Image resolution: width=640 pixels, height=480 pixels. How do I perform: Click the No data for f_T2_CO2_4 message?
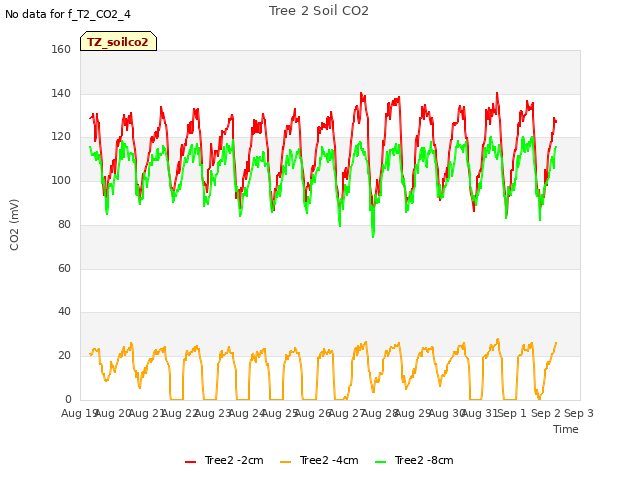click(68, 14)
